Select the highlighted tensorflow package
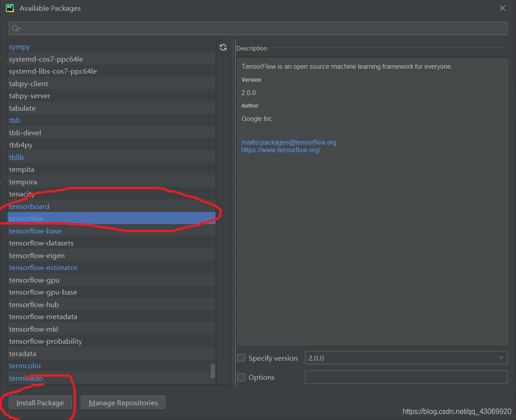 (112, 218)
